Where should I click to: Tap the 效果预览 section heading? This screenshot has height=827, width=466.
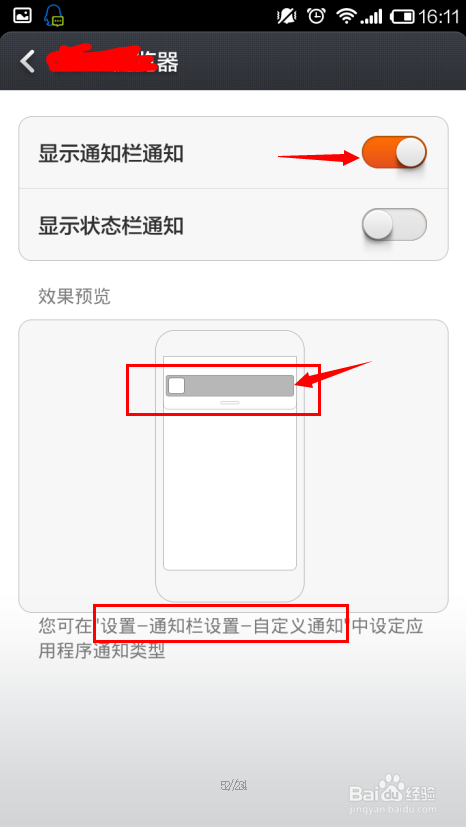pos(74,296)
